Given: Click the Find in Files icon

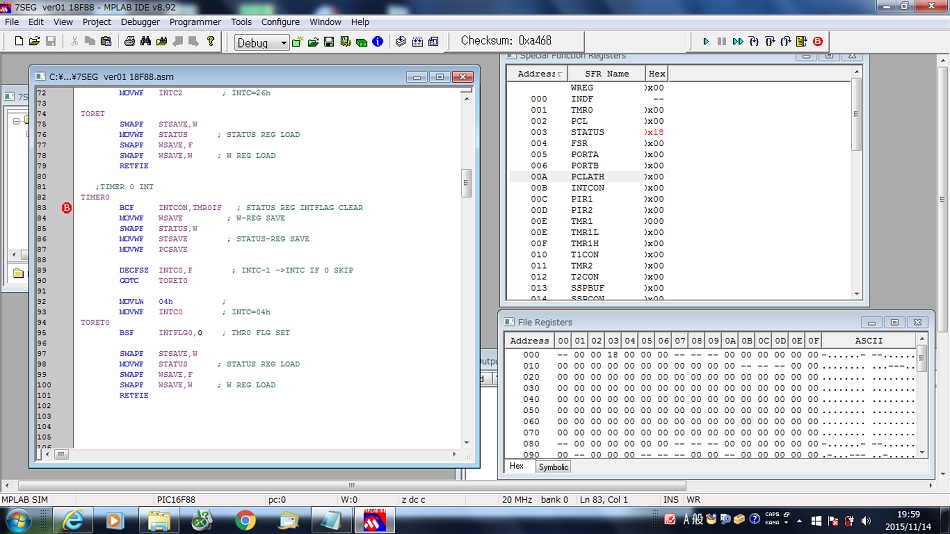Looking at the screenshot, I should [x=162, y=41].
